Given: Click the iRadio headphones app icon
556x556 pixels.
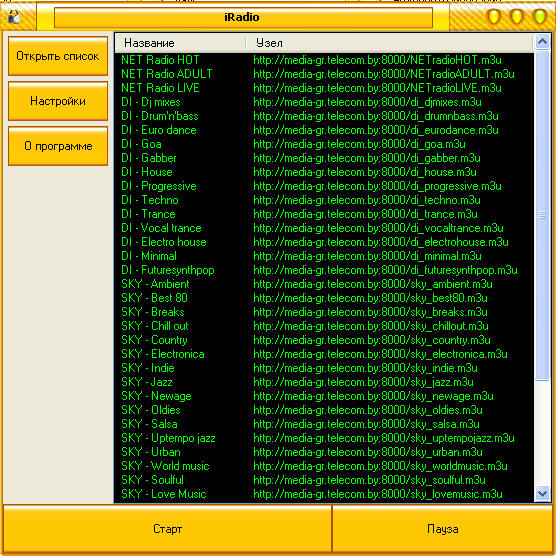Looking at the screenshot, I should (x=14, y=17).
